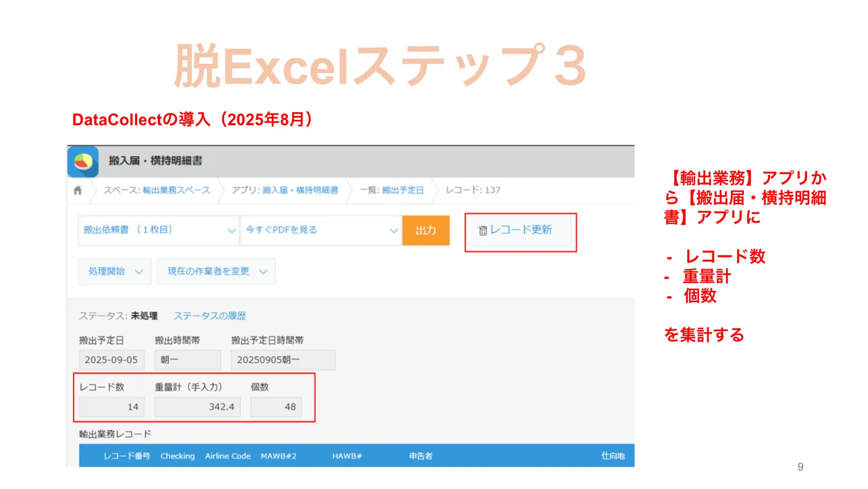The height and width of the screenshot is (489, 868).
Task: Go to 輸出業務スペース space breadcrumb
Action: tap(176, 190)
